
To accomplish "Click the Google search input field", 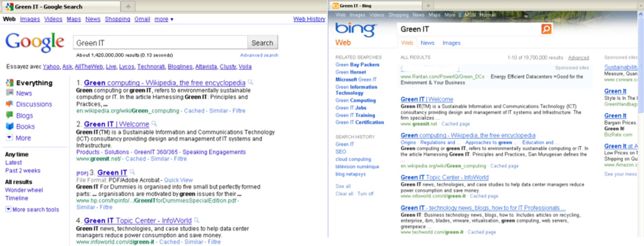I will pos(160,43).
